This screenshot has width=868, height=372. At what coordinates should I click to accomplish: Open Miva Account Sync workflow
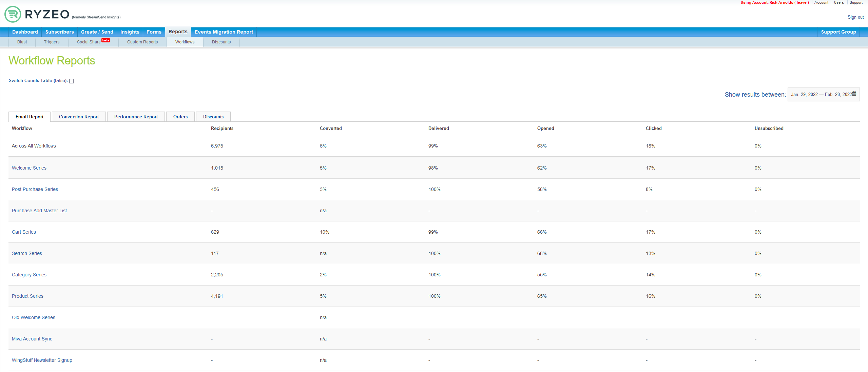point(32,339)
